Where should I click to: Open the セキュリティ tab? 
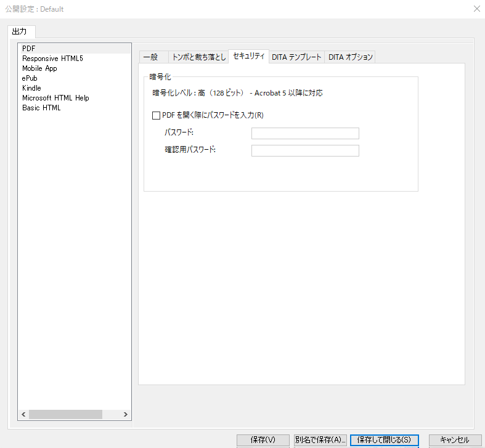pyautogui.click(x=248, y=57)
